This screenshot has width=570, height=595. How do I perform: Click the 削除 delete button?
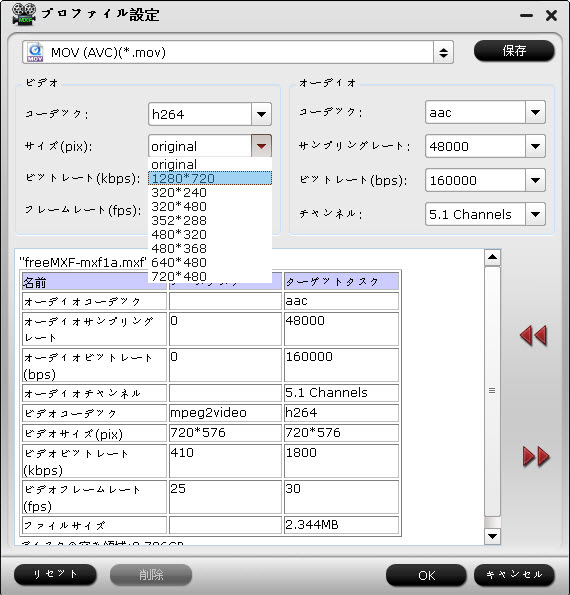pos(151,575)
